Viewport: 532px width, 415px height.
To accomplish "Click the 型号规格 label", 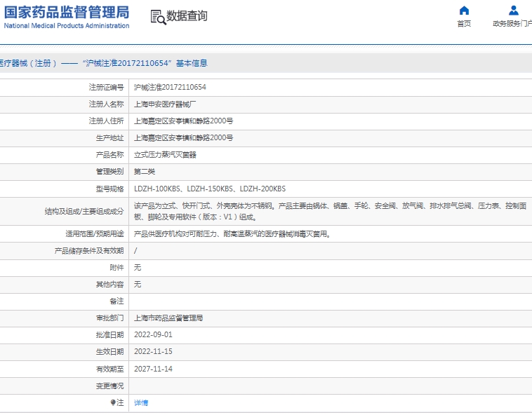I will [109, 189].
